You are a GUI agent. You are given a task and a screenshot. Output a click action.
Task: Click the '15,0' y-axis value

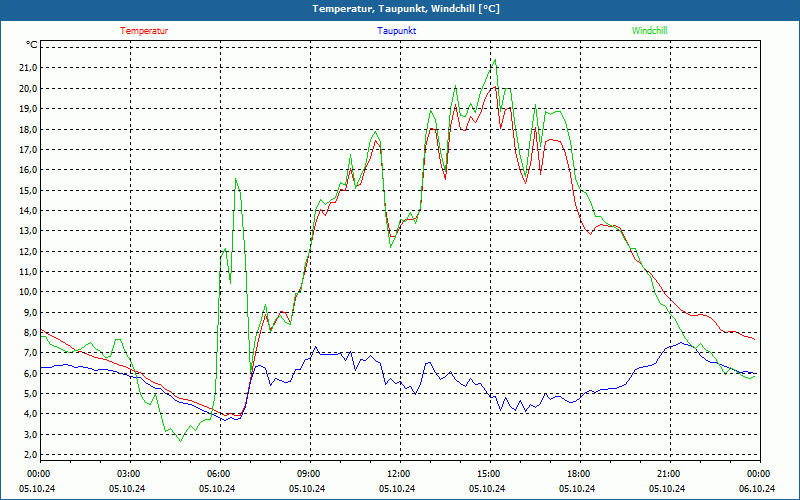click(x=29, y=190)
